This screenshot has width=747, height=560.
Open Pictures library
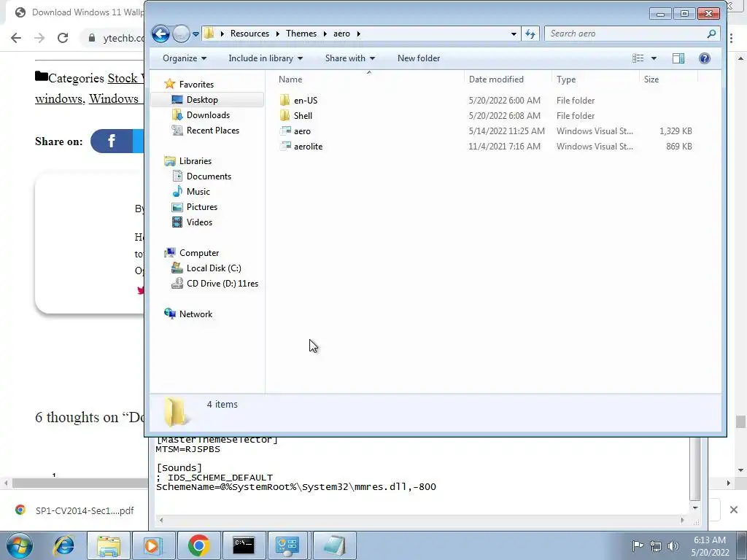click(201, 206)
